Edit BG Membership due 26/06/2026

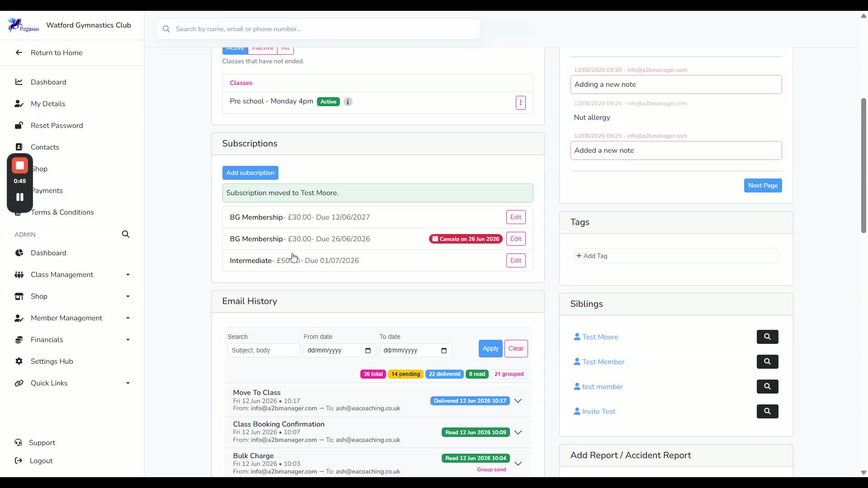pyautogui.click(x=516, y=239)
